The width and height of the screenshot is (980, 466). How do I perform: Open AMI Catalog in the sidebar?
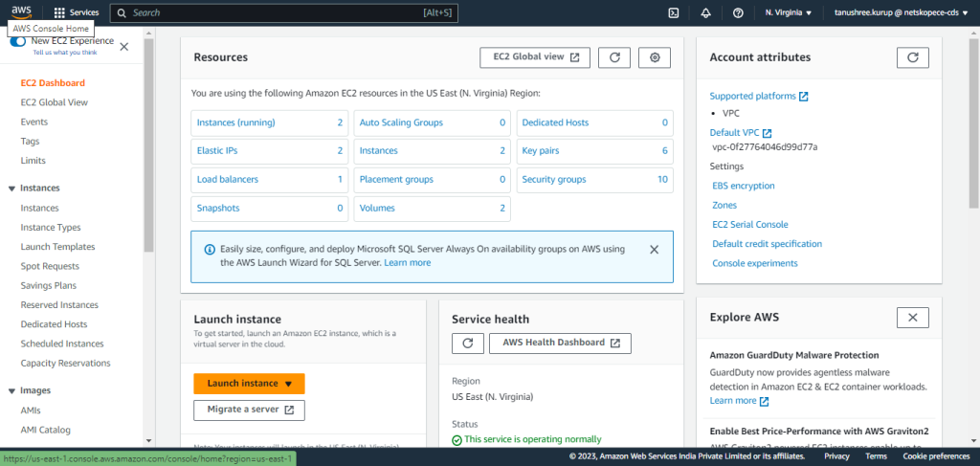[x=46, y=430]
